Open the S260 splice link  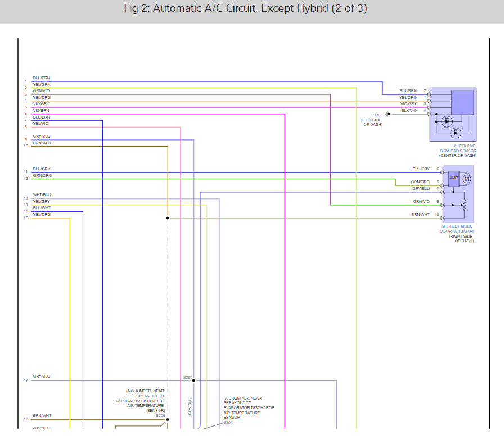tap(188, 378)
